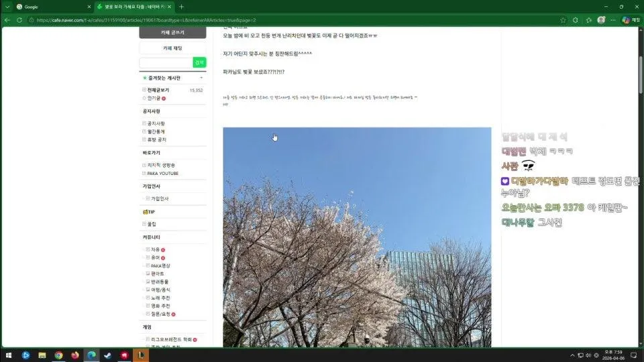Screen dimensions: 644x362
Task: Open the tab list dropdown arrow
Action: coord(7,7)
